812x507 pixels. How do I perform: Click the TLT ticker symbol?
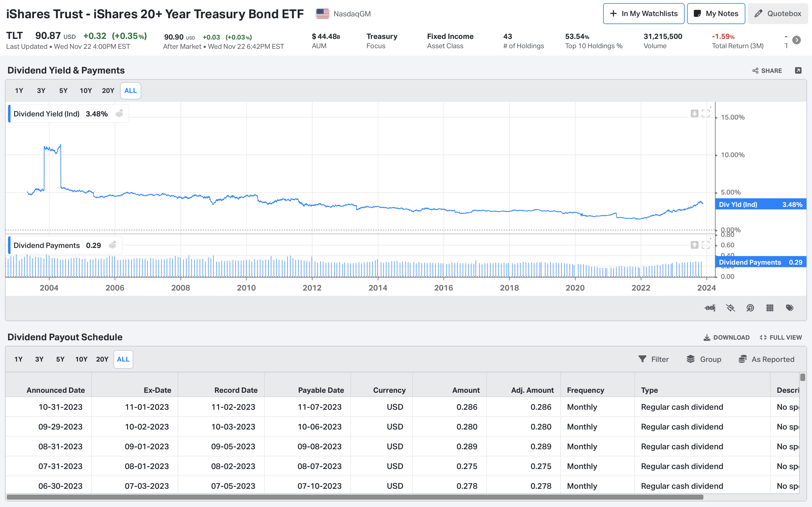(14, 35)
